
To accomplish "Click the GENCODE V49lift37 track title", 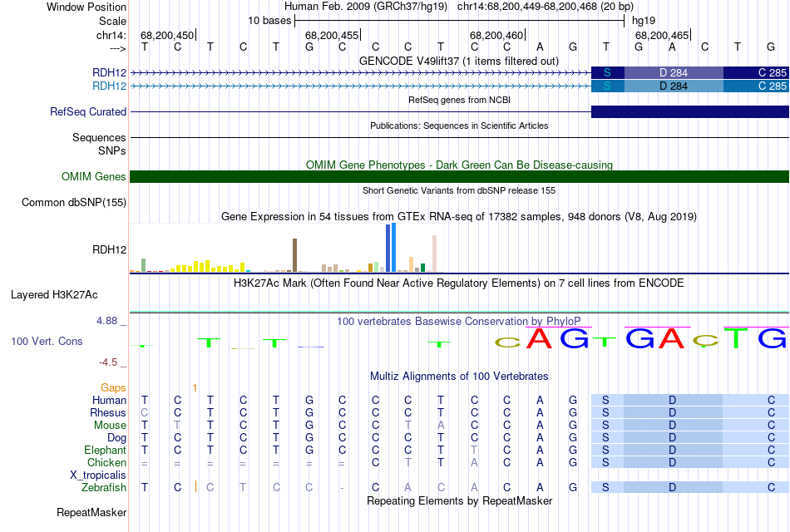I will [459, 61].
